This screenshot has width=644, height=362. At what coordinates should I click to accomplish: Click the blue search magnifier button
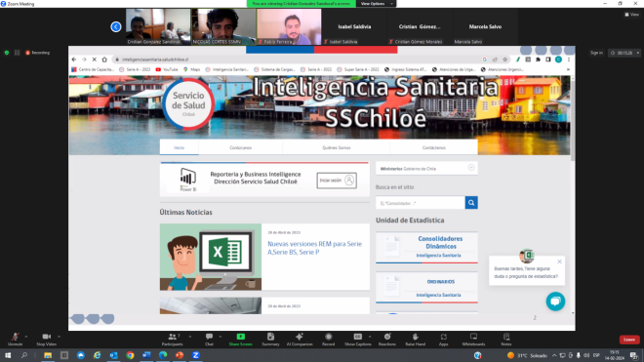[471, 203]
